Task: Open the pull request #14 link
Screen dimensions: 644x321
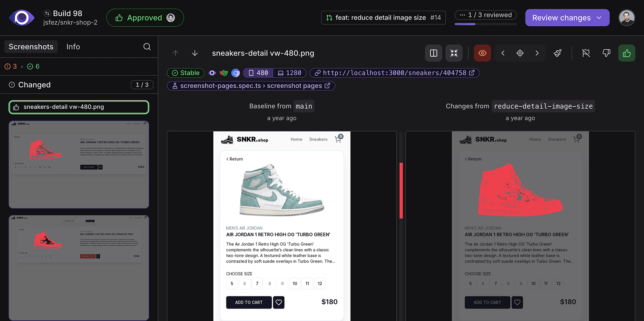Action: tap(383, 18)
